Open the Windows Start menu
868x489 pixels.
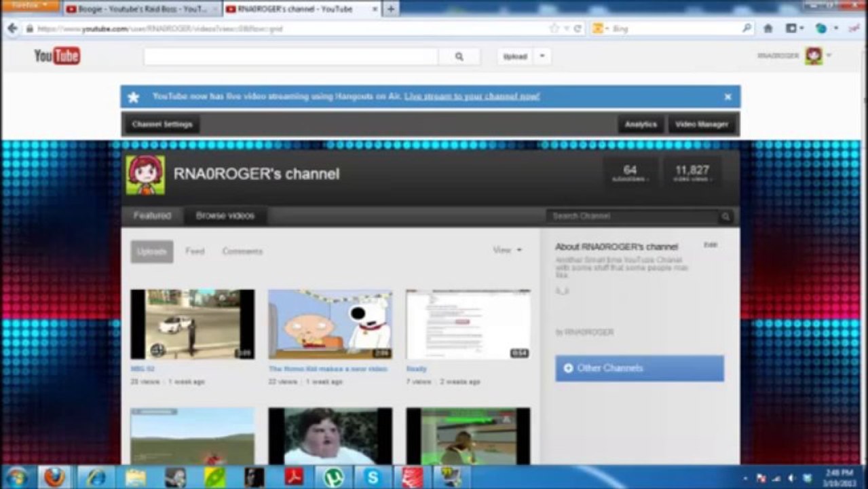tap(16, 477)
